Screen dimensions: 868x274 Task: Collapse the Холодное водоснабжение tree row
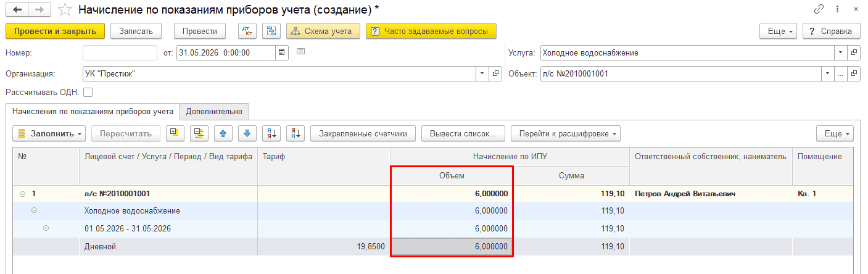[34, 210]
